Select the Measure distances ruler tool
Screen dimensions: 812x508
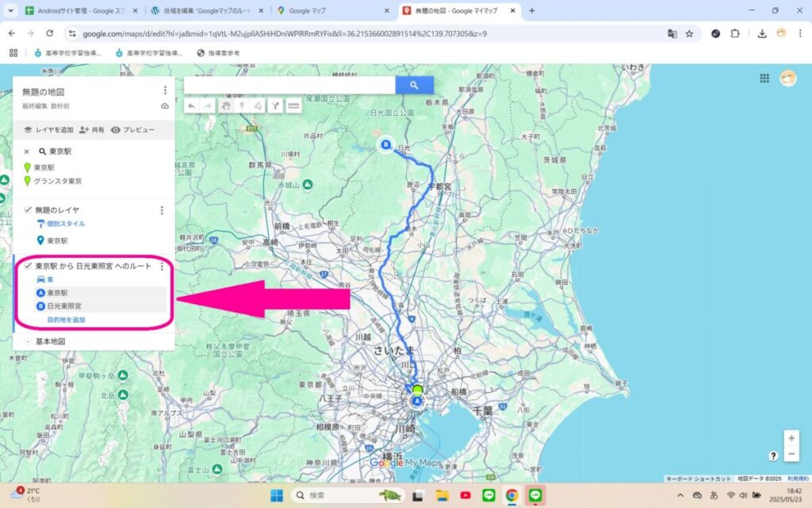293,106
